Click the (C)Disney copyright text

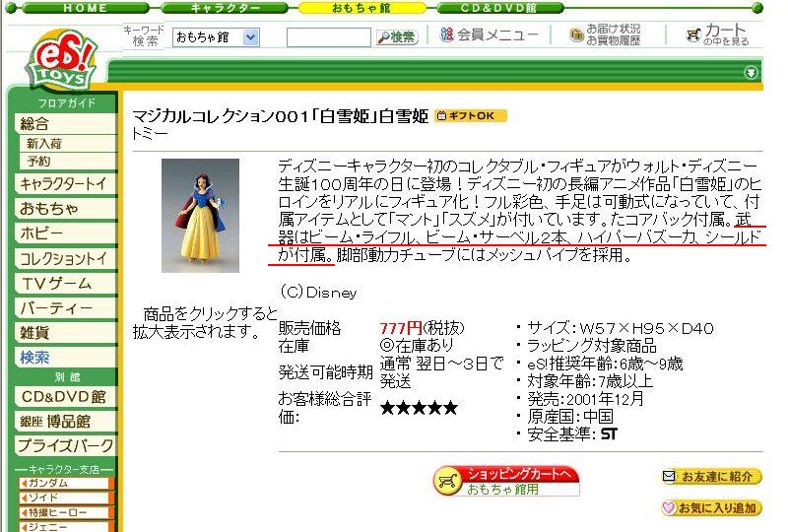tap(318, 293)
